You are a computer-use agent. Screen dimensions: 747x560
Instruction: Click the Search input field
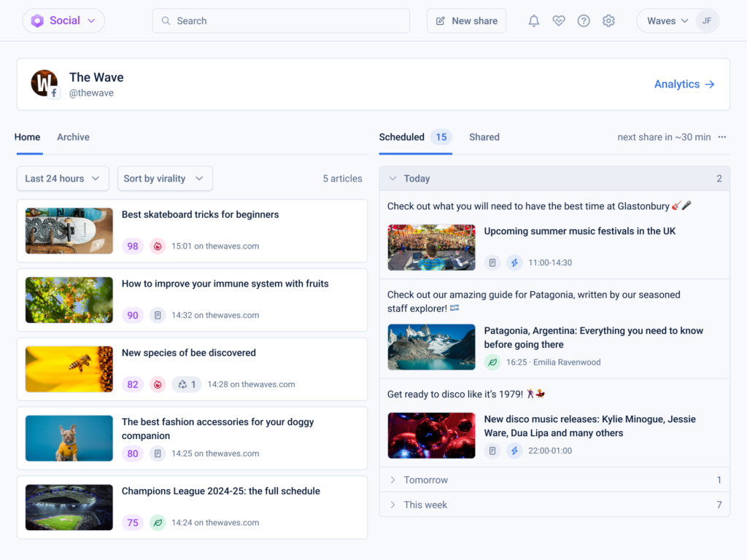coord(281,21)
